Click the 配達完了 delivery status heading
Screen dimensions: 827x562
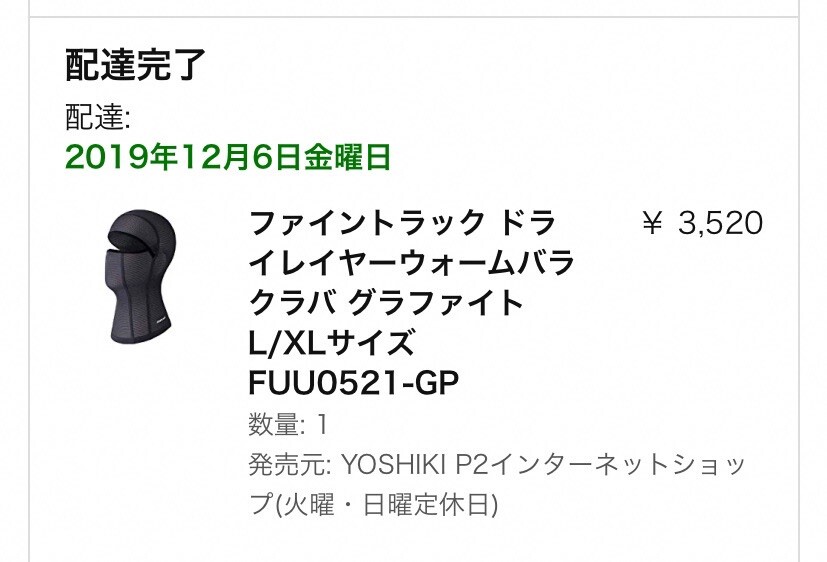click(135, 64)
